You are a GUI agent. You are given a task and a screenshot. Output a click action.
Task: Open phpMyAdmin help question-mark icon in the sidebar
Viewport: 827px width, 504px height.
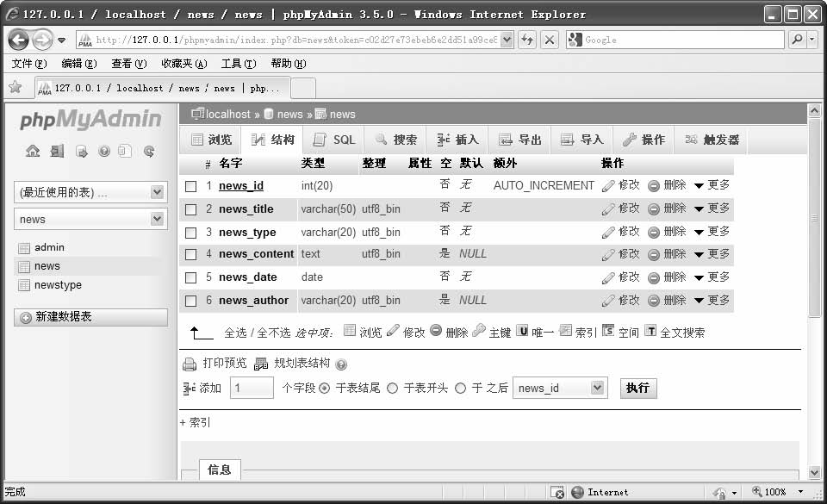click(104, 152)
